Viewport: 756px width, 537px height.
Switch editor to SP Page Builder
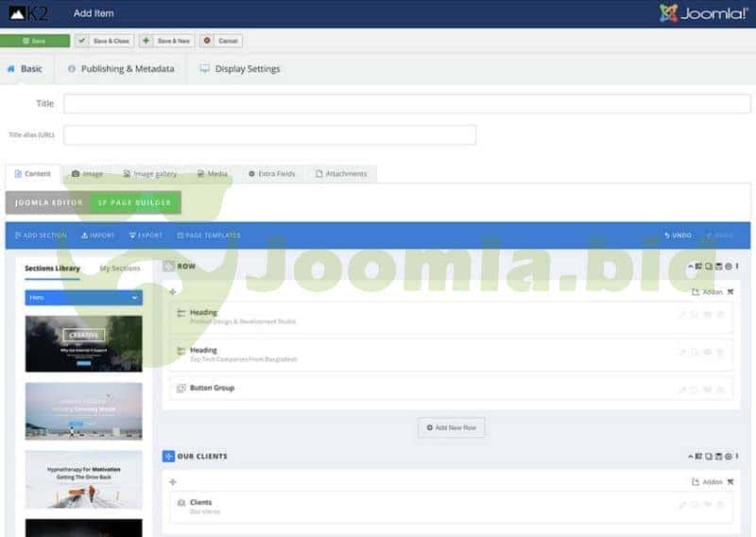pyautogui.click(x=134, y=202)
